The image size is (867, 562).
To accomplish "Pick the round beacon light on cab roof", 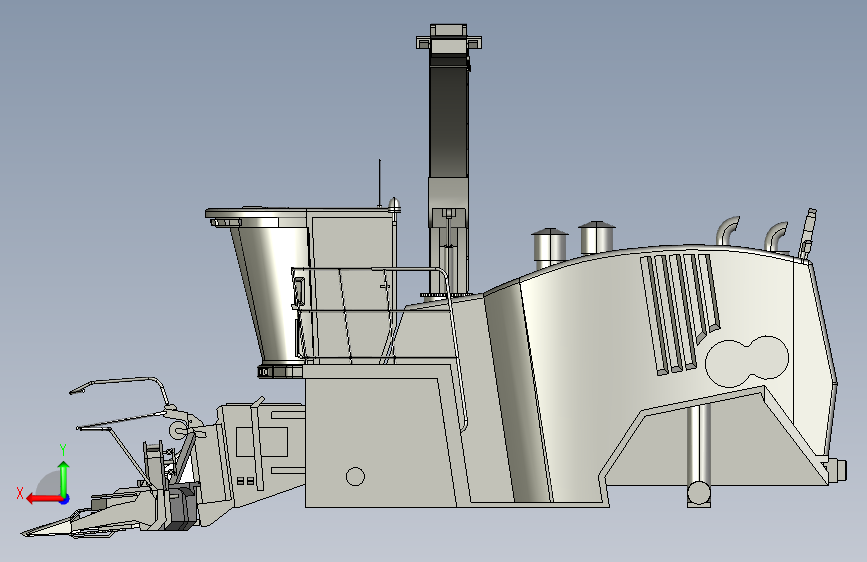I will tap(394, 205).
